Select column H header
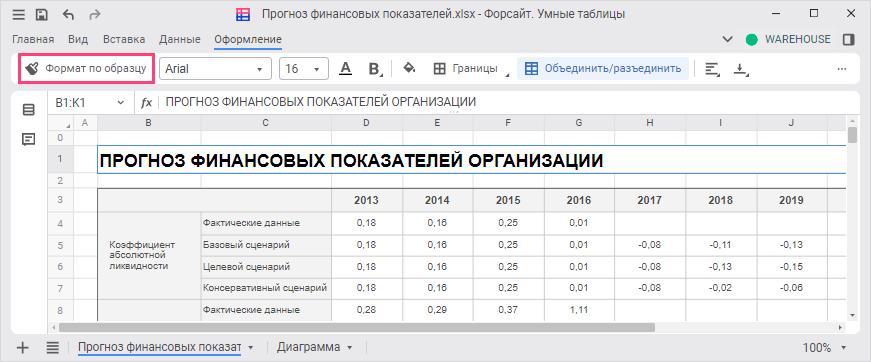Viewport: 871px width, 362px height. [650, 123]
